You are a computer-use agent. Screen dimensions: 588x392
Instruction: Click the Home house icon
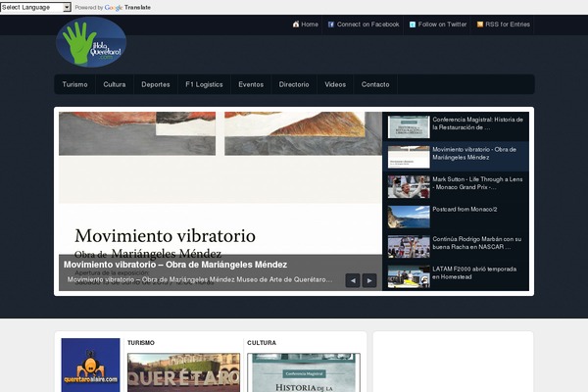(296, 24)
